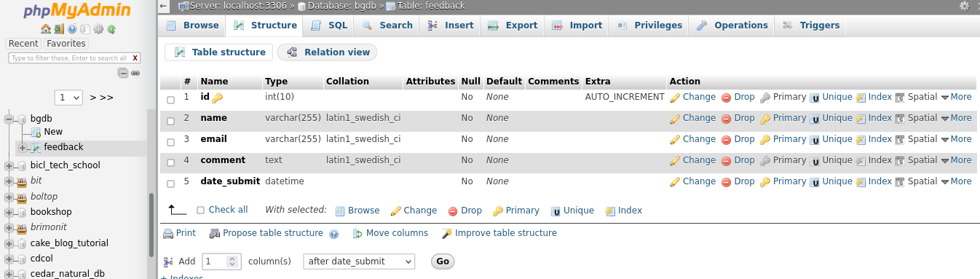The height and width of the screenshot is (279, 980).
Task: Open the Insert tab
Action: (x=450, y=25)
